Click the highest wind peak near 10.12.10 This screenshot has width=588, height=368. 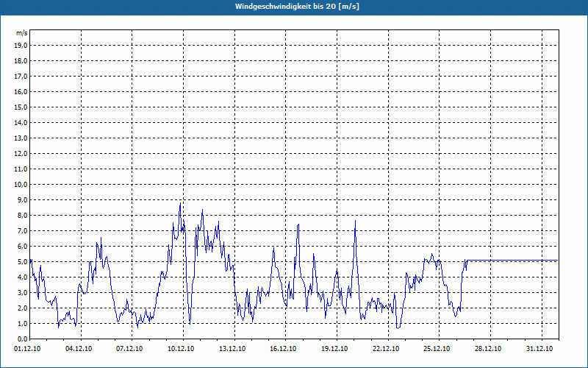pos(180,203)
